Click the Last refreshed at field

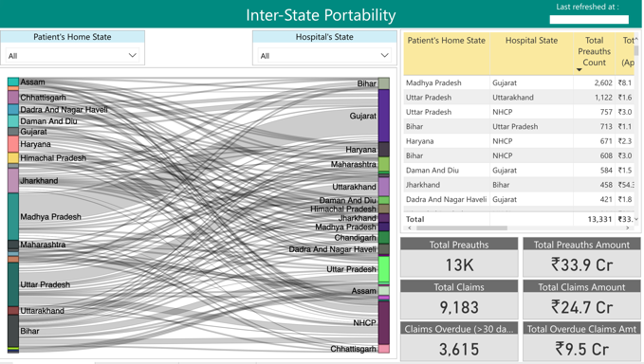pos(589,19)
